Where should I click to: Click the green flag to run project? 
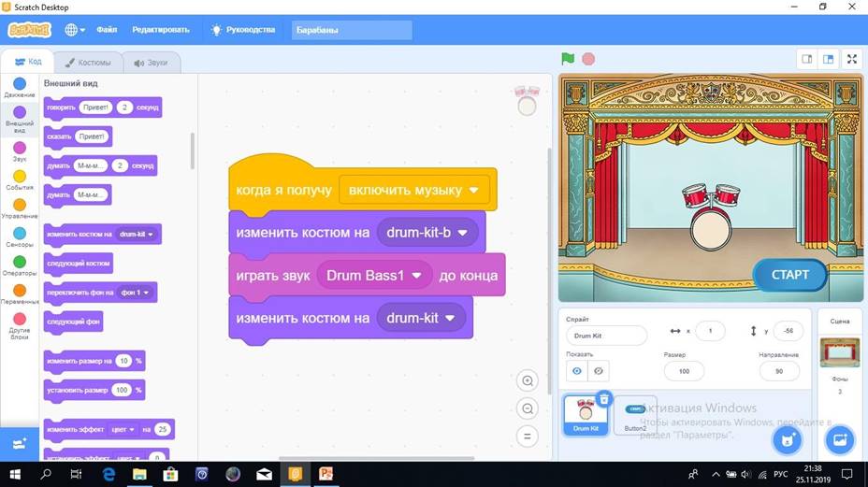click(568, 59)
